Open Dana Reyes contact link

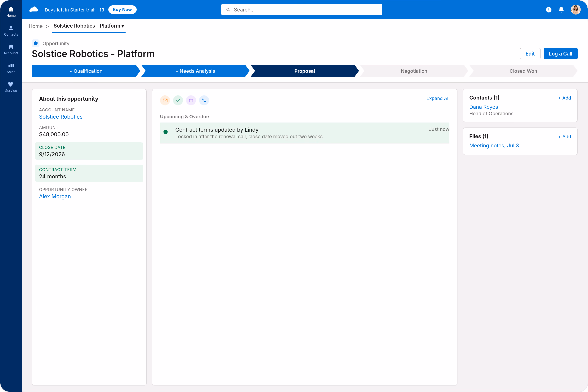[483, 107]
